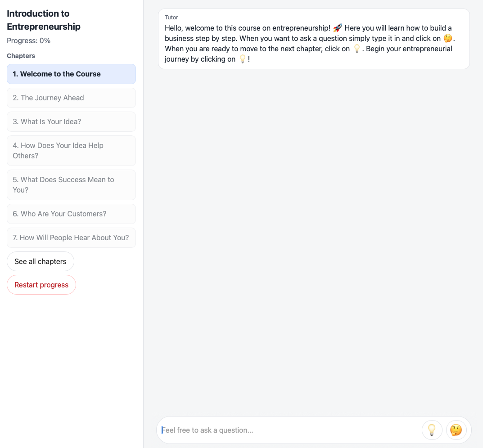Open chapter 2 The Journey Ahead
This screenshot has width=483, height=448.
71,98
